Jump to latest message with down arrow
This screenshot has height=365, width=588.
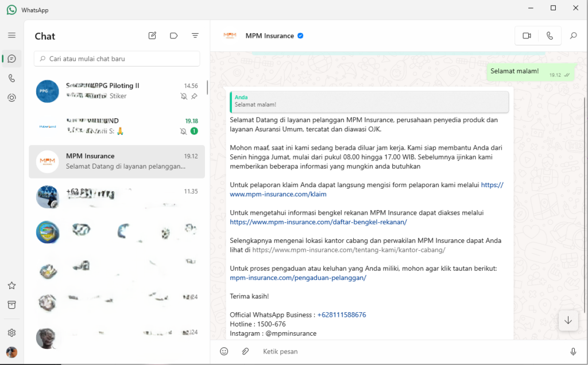568,320
